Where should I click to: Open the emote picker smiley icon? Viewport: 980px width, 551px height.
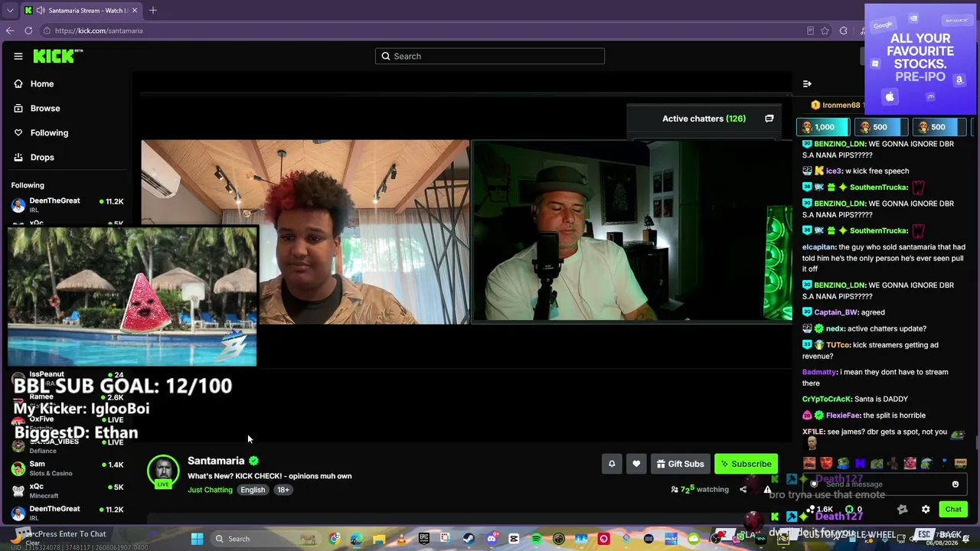point(955,484)
